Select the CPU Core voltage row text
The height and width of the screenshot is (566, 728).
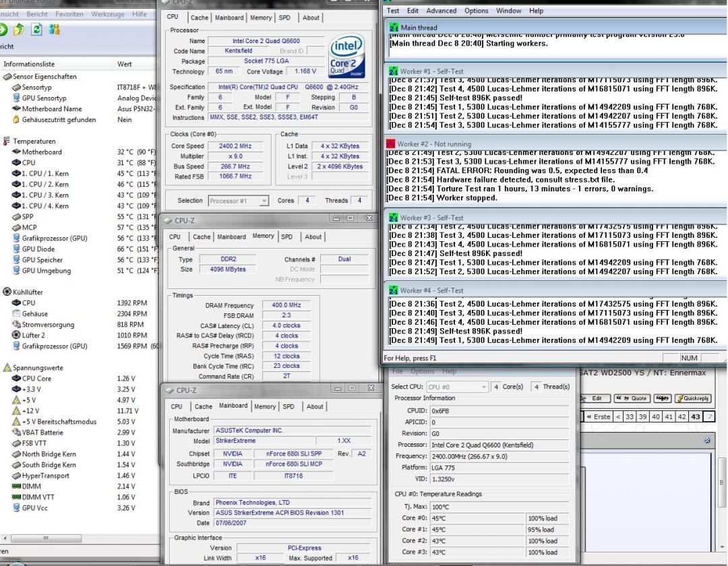pyautogui.click(x=36, y=378)
